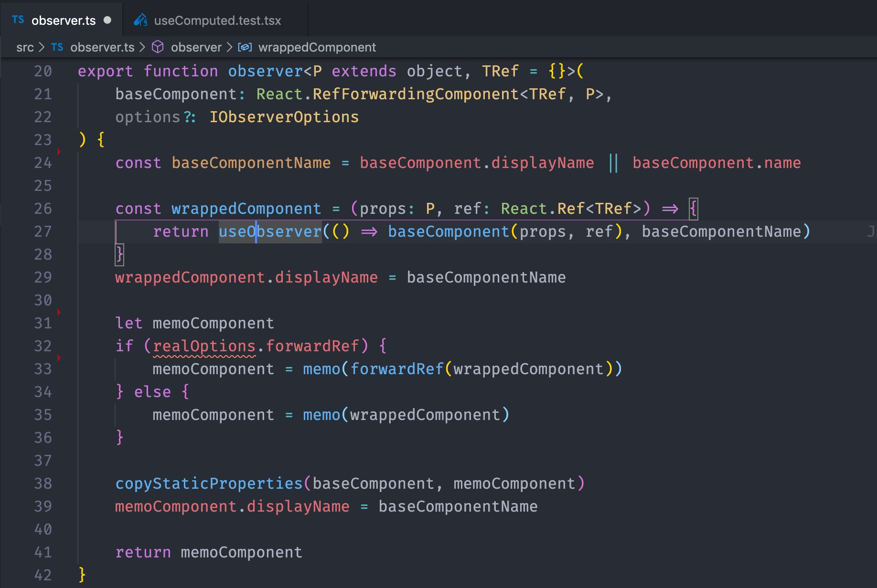Screen dimensions: 877x588
Task: Click line number 26 in the gutter
Action: pos(43,209)
